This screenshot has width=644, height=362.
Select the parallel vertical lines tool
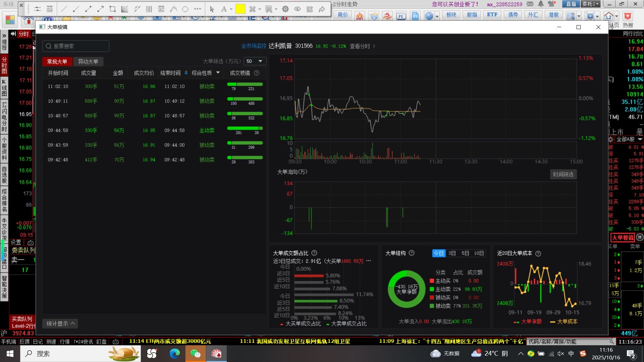[x=149, y=9]
